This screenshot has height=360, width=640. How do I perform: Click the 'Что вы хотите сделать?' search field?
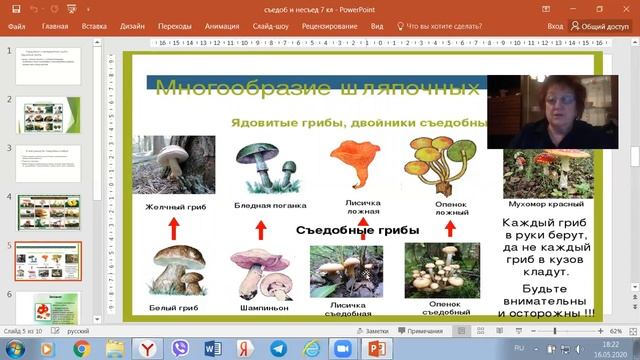click(x=440, y=26)
